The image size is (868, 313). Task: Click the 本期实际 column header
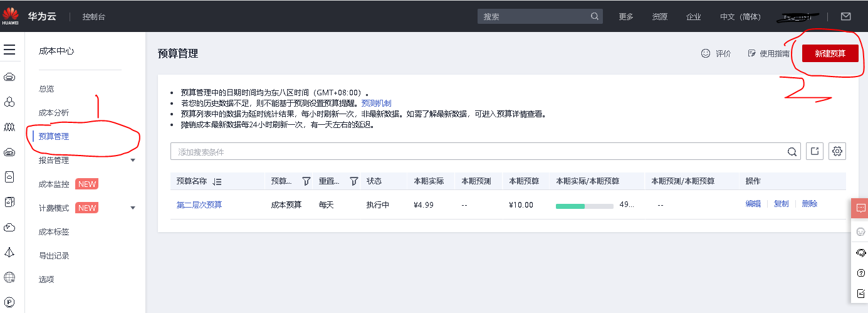pyautogui.click(x=429, y=181)
